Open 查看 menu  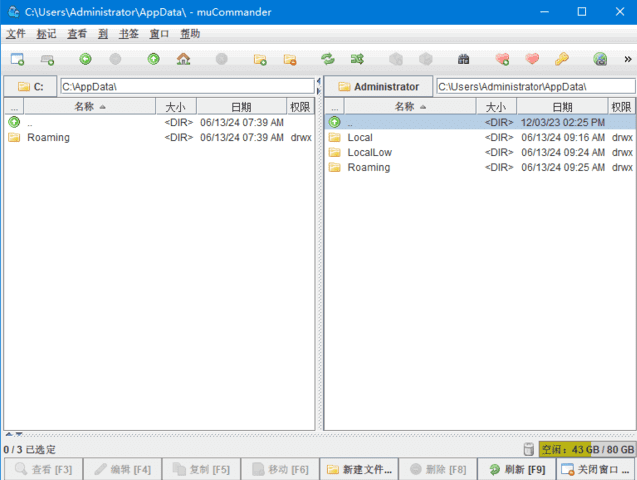point(77,34)
